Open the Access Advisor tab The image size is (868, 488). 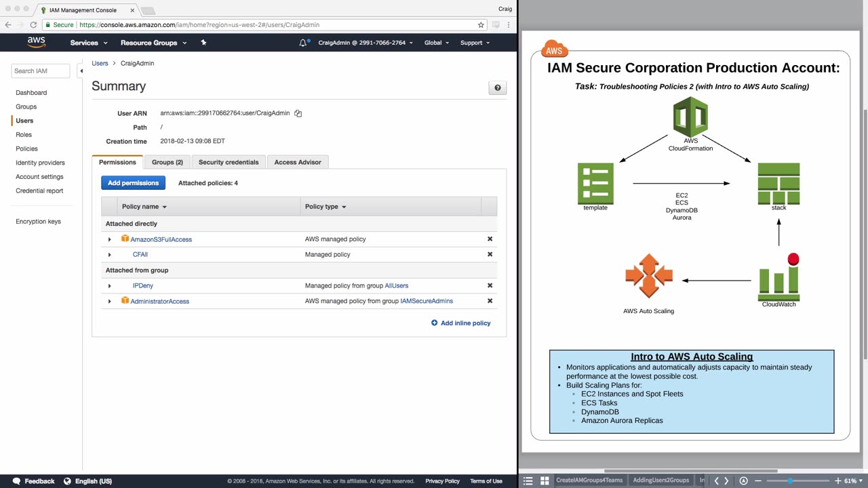[298, 162]
